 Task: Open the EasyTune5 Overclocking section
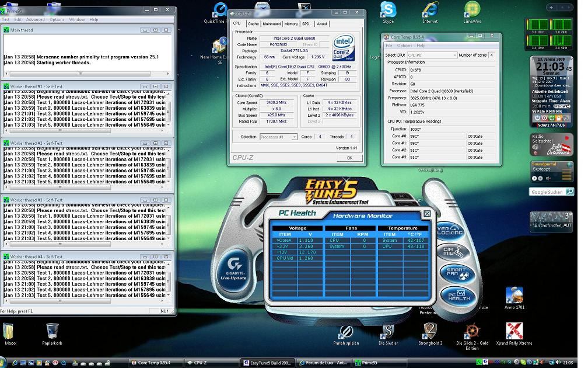pyautogui.click(x=450, y=231)
